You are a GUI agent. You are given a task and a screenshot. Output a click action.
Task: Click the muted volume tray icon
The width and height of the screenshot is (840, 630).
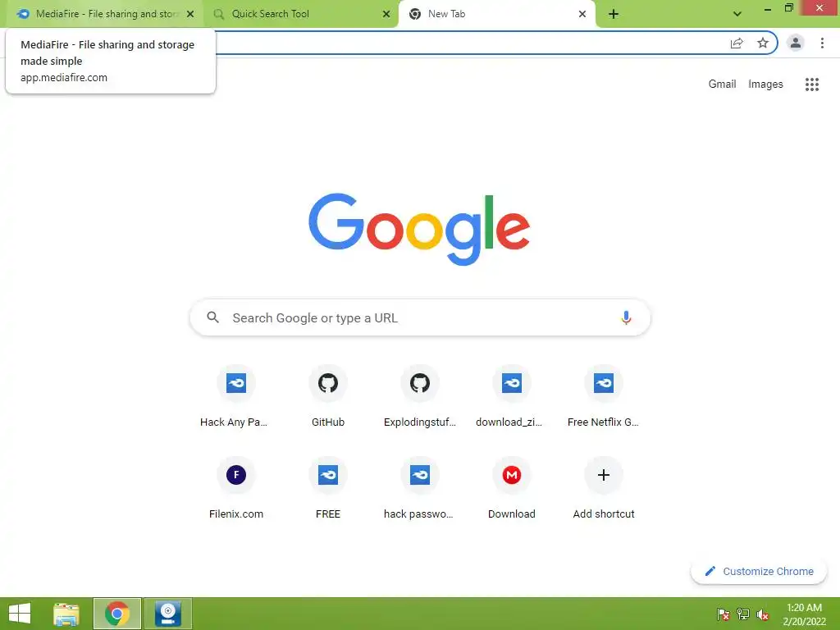[x=763, y=614]
